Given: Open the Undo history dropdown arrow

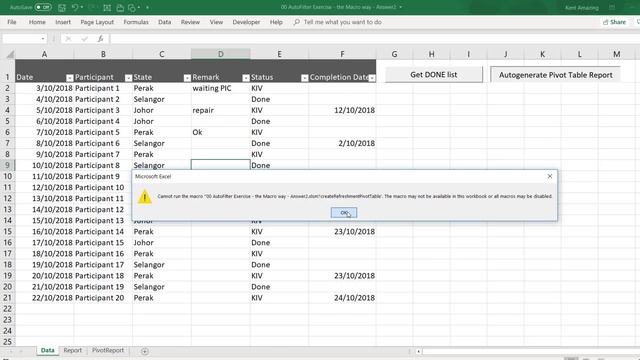Looking at the screenshot, I should coord(82,7).
